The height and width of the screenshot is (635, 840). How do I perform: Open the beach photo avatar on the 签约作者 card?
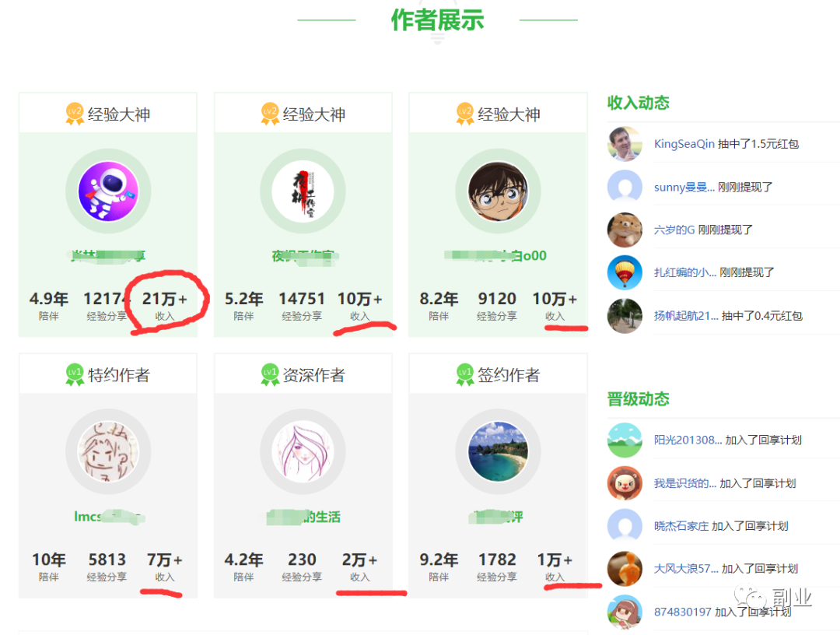point(498,451)
